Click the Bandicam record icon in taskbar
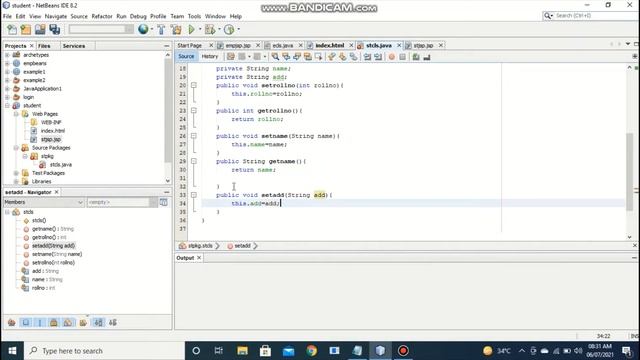The image size is (640, 360). coord(403,351)
